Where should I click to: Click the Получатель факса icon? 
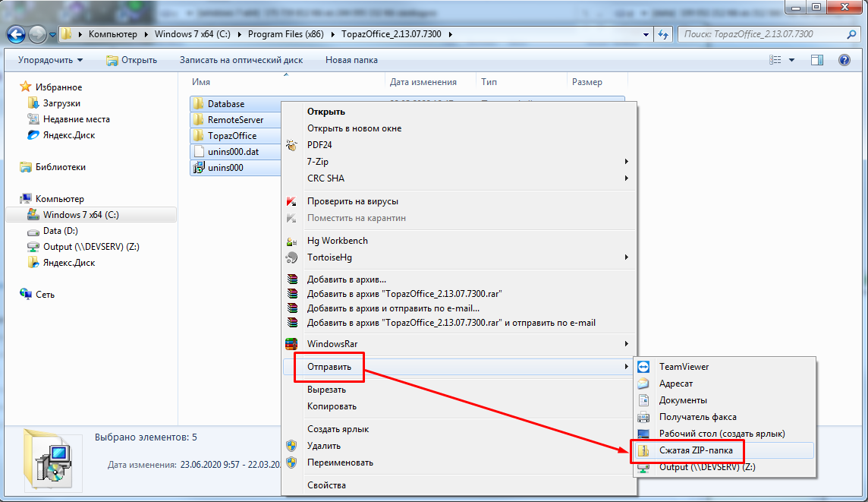pos(643,417)
